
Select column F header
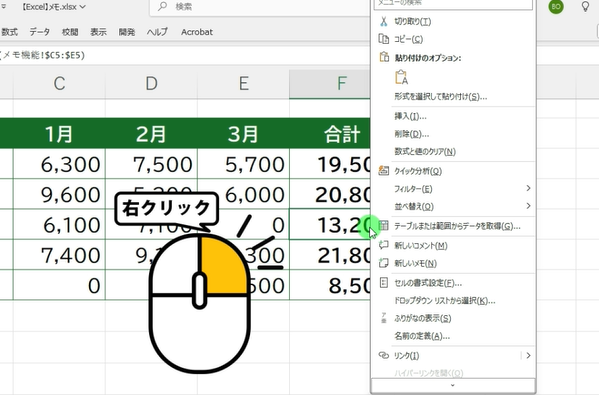tap(330, 84)
